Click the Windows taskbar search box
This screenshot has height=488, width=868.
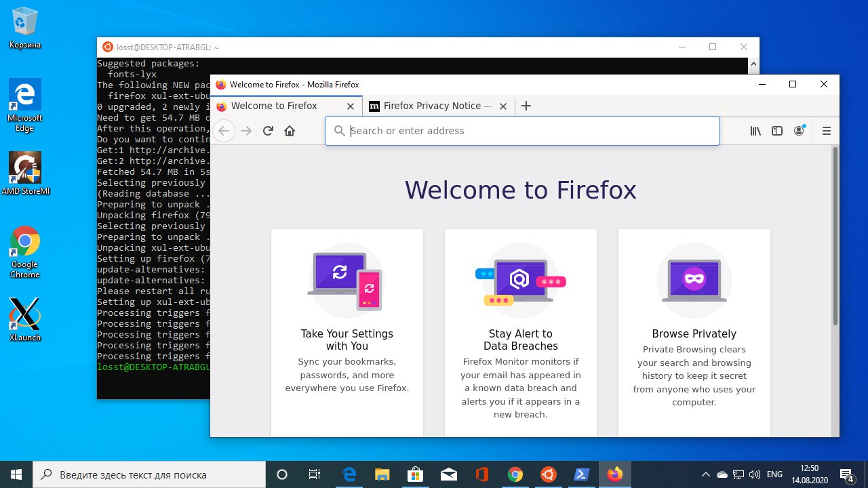point(149,474)
